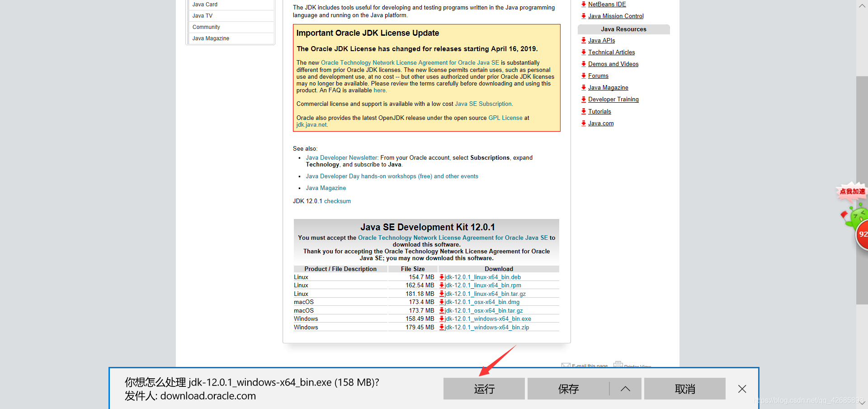Screen dimensions: 868x409
Task: Click download arrow icon for windows-x64_bin.zip
Action: [x=442, y=327]
